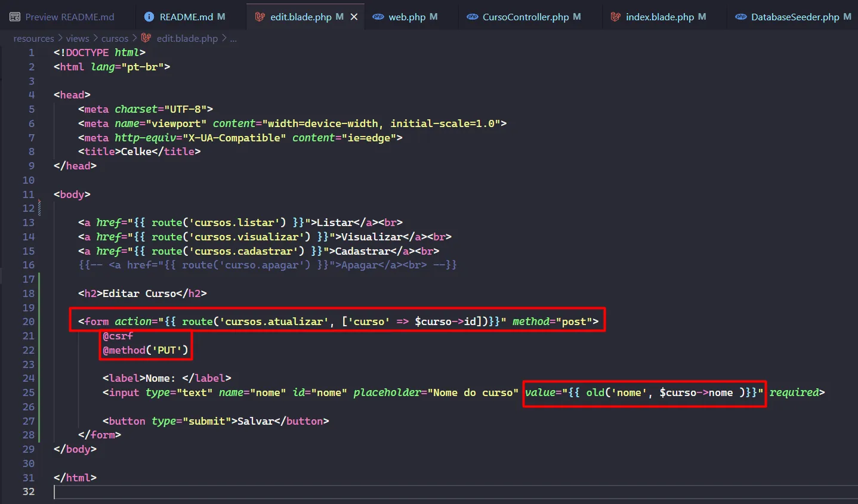The width and height of the screenshot is (858, 504).
Task: Click the PHP icon on CursoController.php tab
Action: coord(472,17)
